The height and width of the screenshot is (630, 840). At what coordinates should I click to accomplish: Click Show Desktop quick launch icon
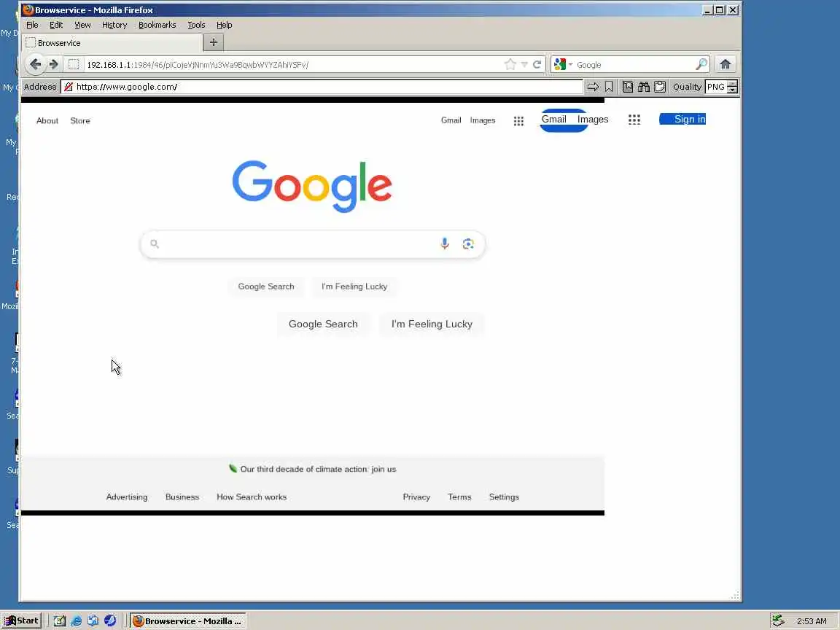(60, 621)
